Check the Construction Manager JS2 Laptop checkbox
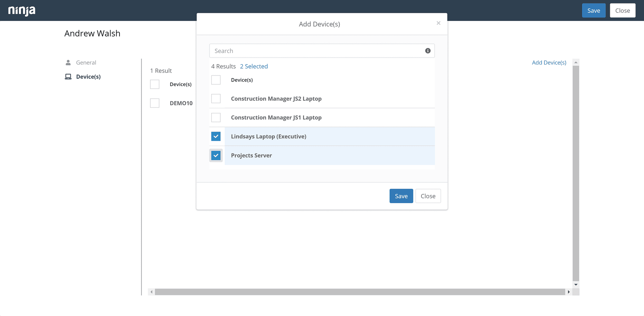This screenshot has height=316, width=644. (x=216, y=98)
